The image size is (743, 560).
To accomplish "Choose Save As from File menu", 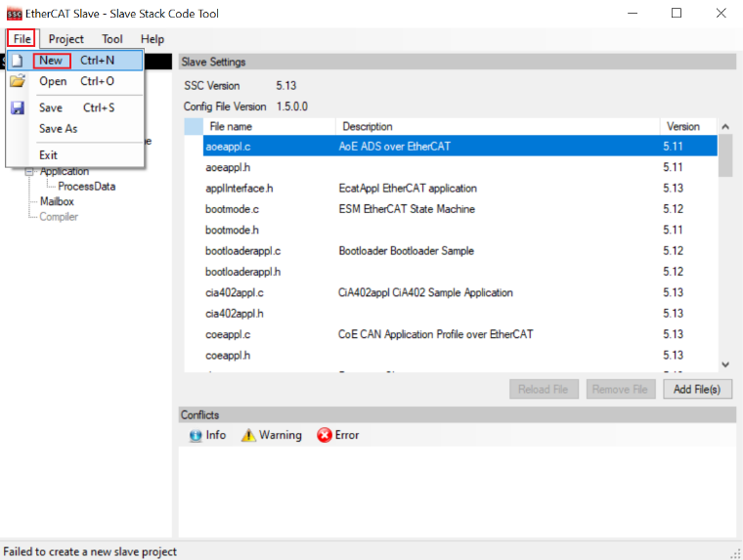I will coord(58,129).
